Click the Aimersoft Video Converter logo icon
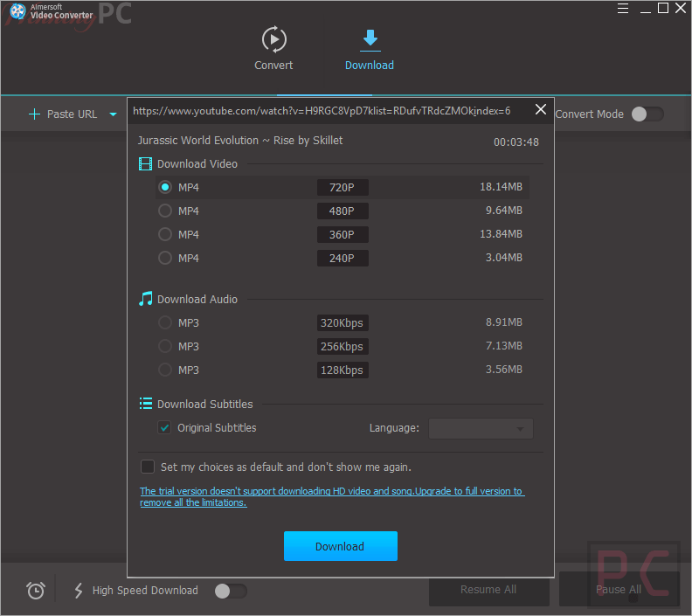This screenshot has width=692, height=616. 17,11
